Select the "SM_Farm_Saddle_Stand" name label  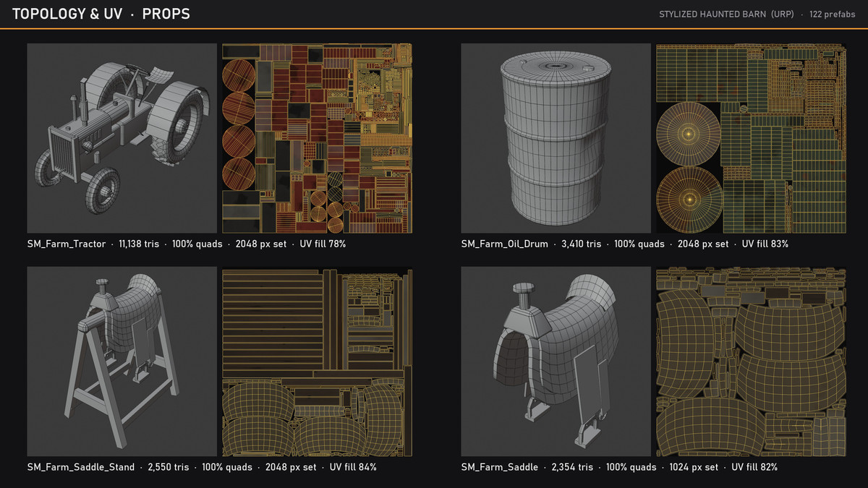coord(81,468)
